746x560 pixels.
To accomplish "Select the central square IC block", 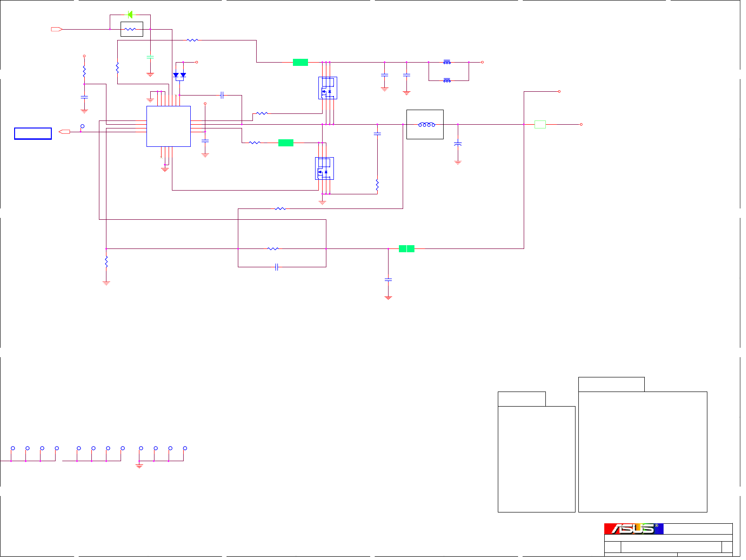I will (x=169, y=126).
